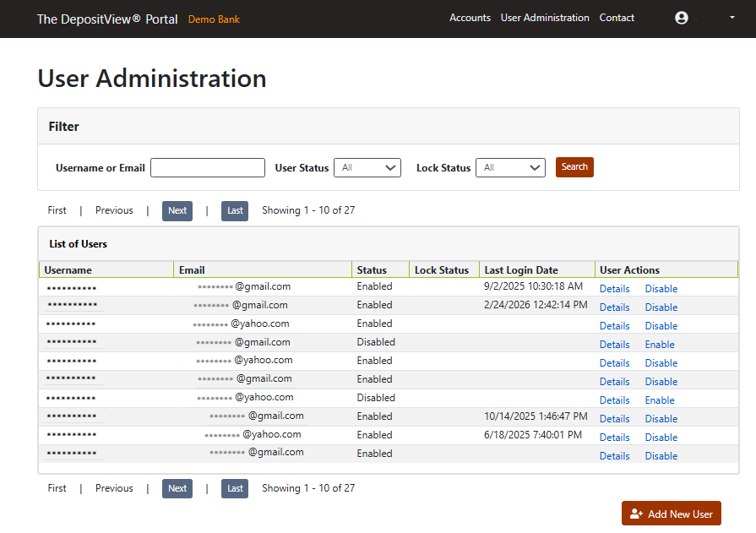Click bottom Last pagination button

(x=235, y=488)
